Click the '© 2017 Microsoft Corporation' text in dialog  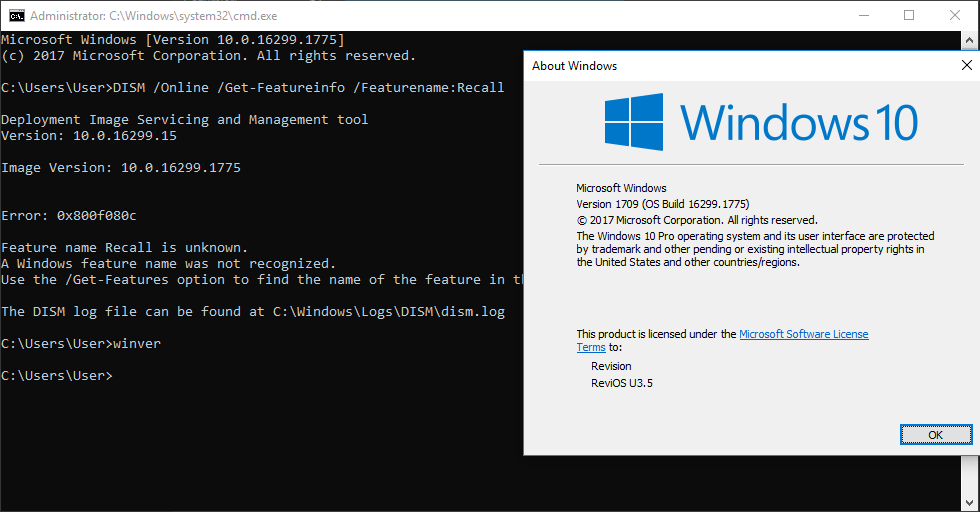tap(697, 220)
